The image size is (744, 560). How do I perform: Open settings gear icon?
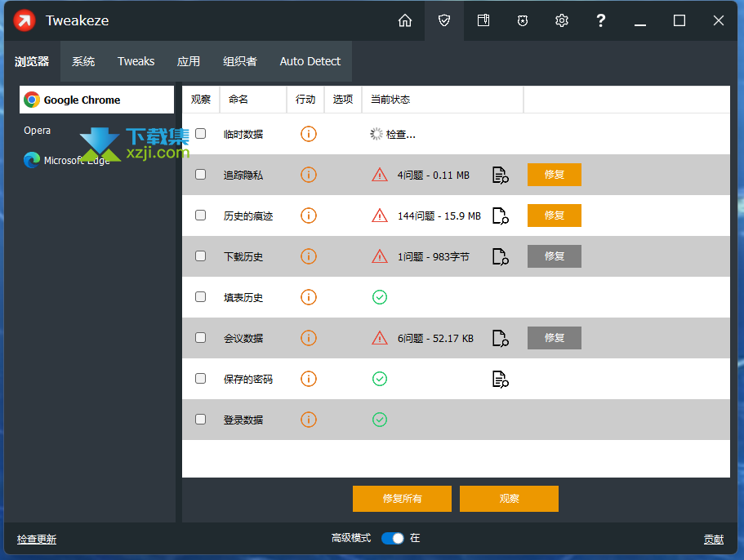pyautogui.click(x=562, y=20)
